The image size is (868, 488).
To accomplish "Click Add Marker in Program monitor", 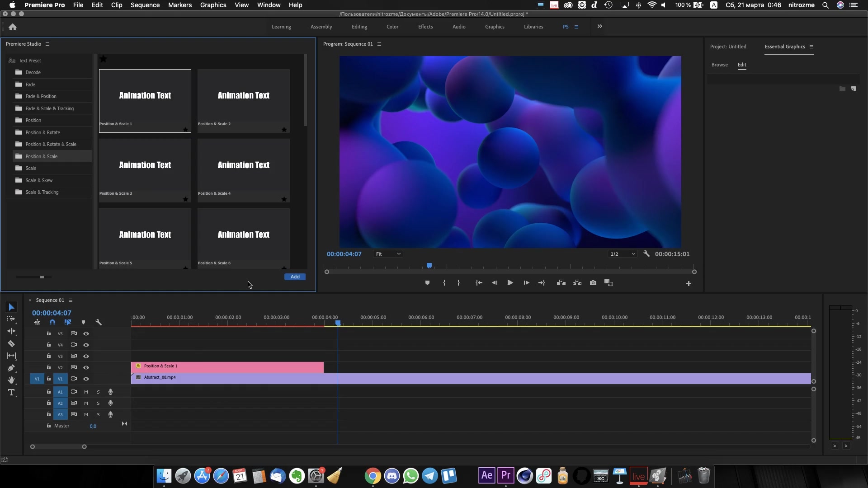I will pyautogui.click(x=427, y=283).
